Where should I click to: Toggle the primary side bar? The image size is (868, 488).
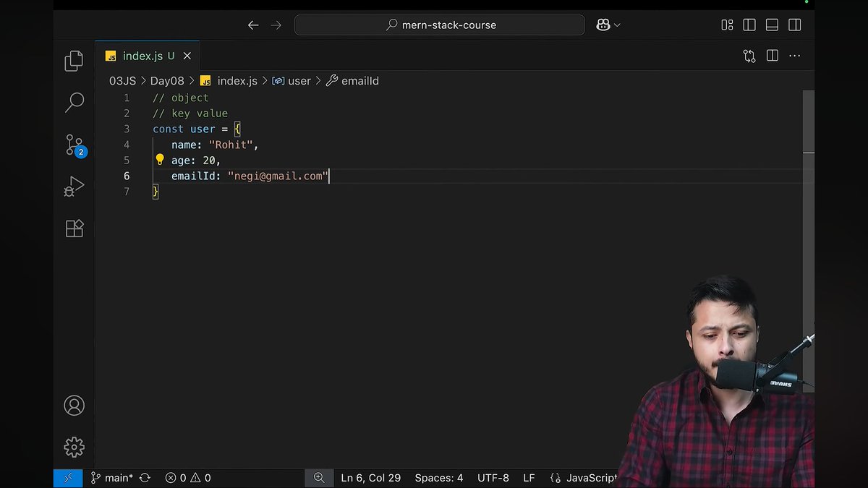click(x=749, y=25)
